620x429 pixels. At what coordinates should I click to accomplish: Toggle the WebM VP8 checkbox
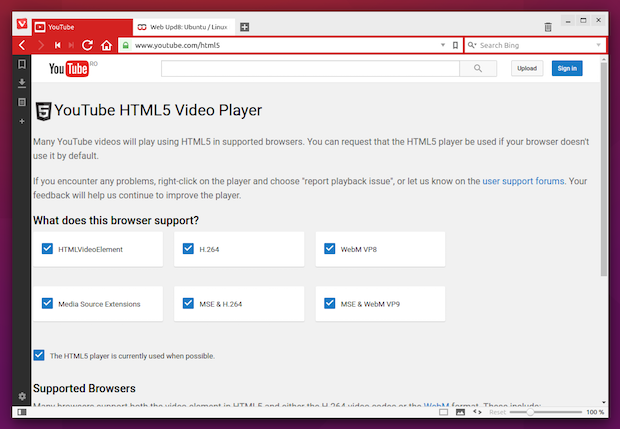[329, 249]
